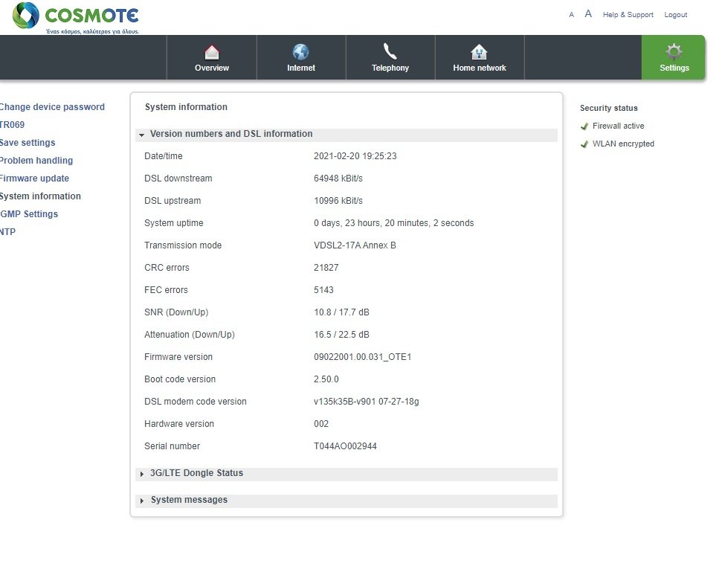The width and height of the screenshot is (728, 569).
Task: Click the VDSL2-17A Annex B value
Action: [x=355, y=245]
